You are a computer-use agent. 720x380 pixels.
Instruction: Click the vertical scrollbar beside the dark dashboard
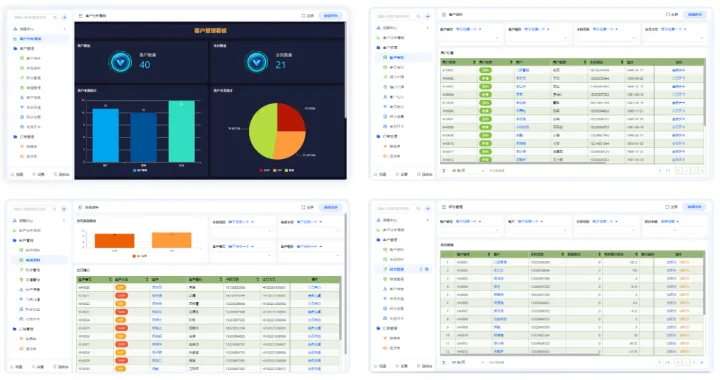346,71
